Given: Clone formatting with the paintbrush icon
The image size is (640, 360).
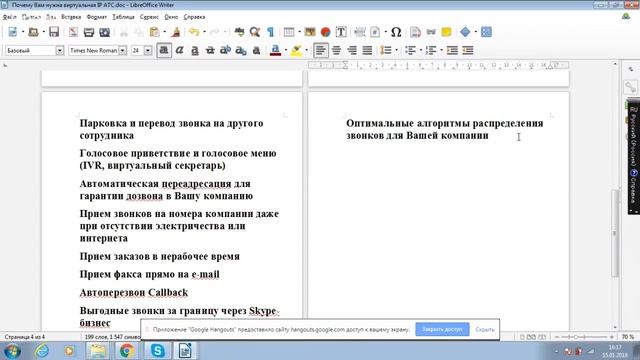Looking at the screenshot, I should [x=176, y=32].
